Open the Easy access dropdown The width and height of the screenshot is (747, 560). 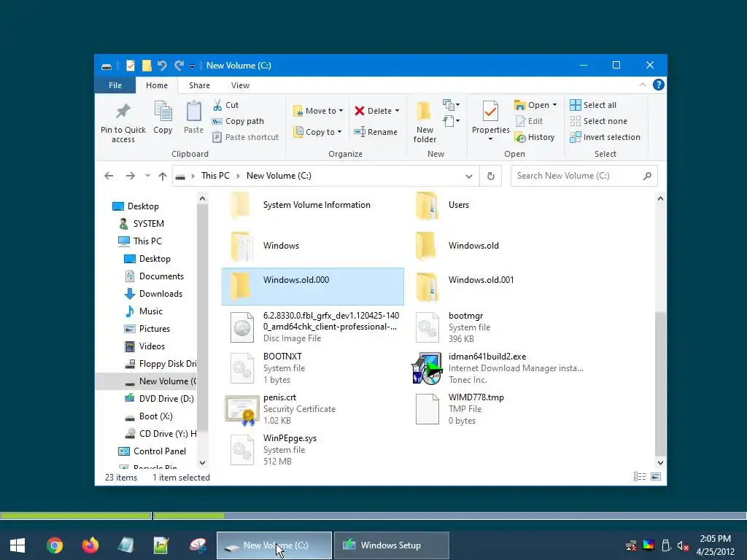[x=451, y=121]
